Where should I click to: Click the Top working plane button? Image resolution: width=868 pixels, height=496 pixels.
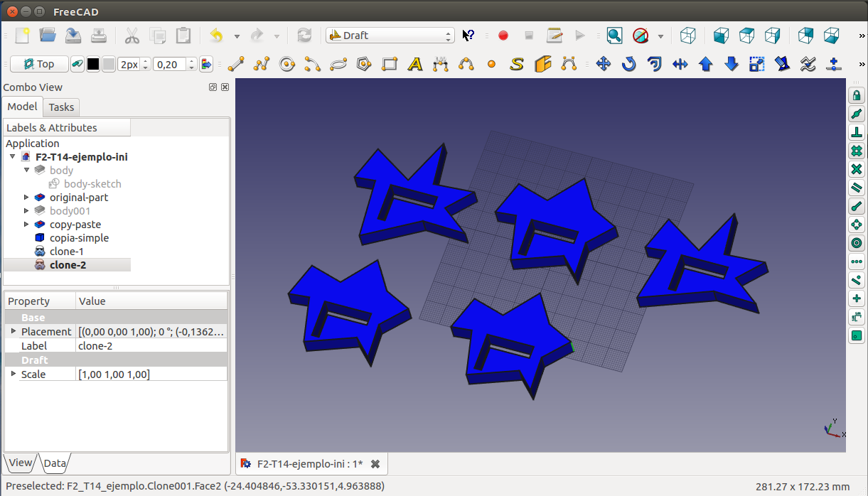tap(39, 65)
